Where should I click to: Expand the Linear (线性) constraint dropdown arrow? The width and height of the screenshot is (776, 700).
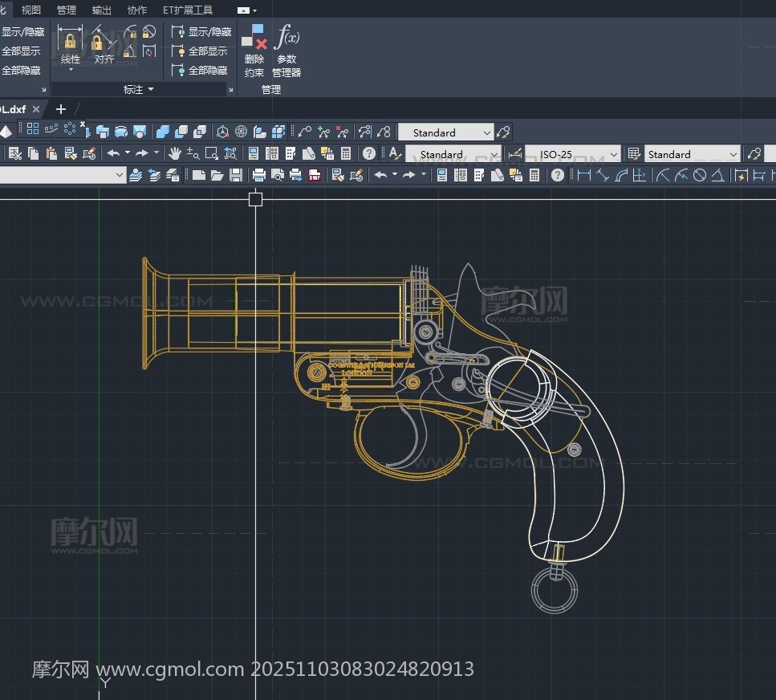point(71,70)
